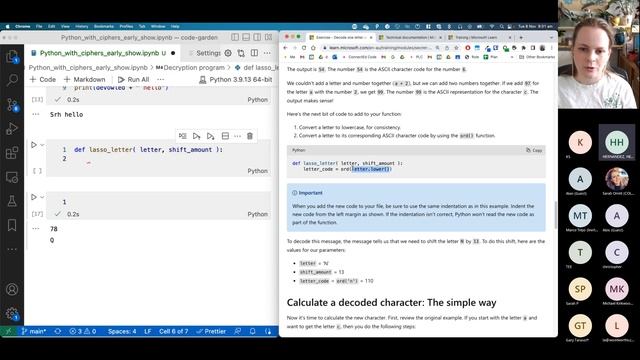Open problems count 3 errors 0 warnings
Viewport: 640px width, 360px height.
[x=82, y=331]
